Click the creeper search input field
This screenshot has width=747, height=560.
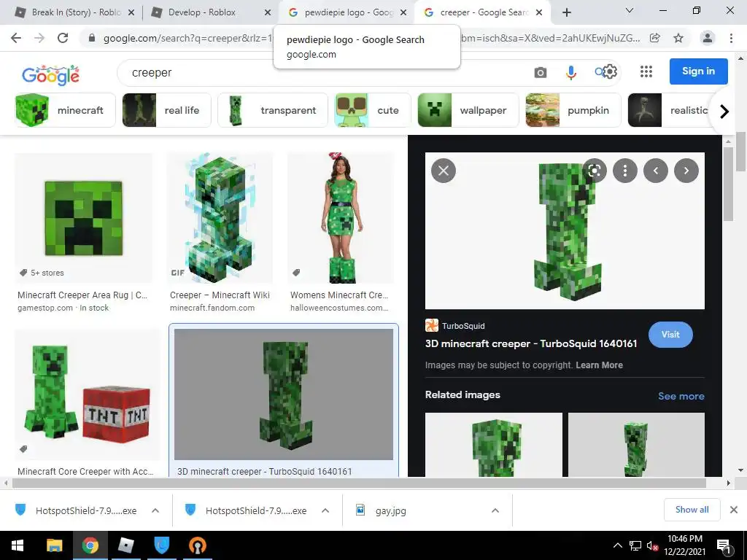324,72
